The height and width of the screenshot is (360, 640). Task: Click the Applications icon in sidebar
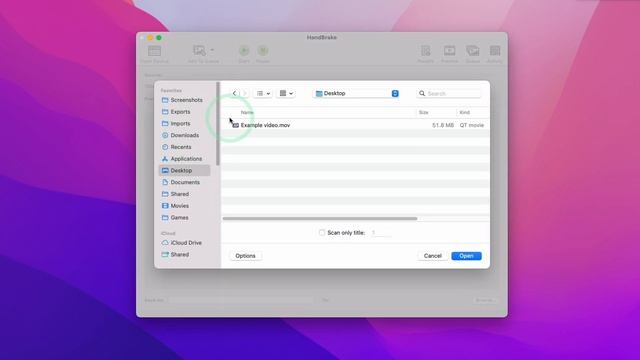[x=165, y=159]
